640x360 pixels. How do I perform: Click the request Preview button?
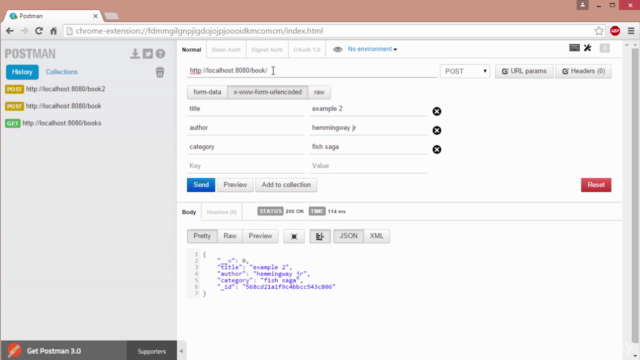[x=235, y=185]
